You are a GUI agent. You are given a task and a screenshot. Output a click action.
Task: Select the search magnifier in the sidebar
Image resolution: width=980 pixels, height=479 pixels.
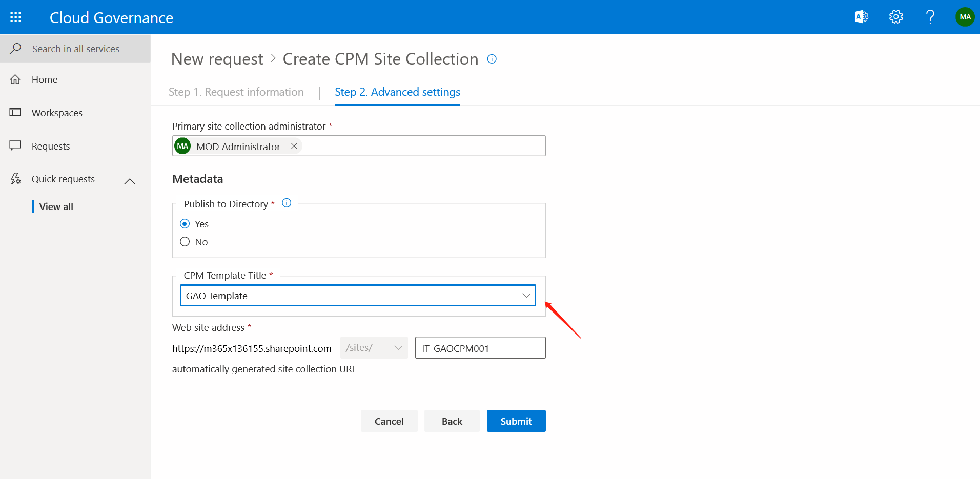[x=15, y=48]
